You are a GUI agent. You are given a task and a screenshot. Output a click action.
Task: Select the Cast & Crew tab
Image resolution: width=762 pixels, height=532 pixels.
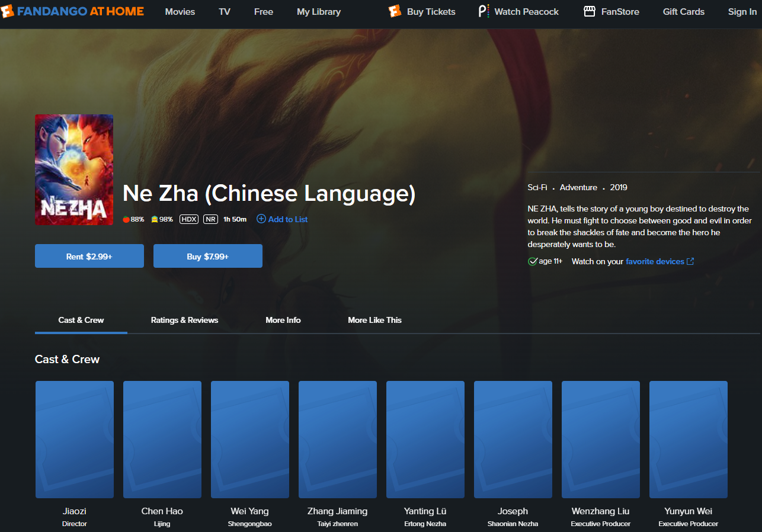tap(81, 320)
